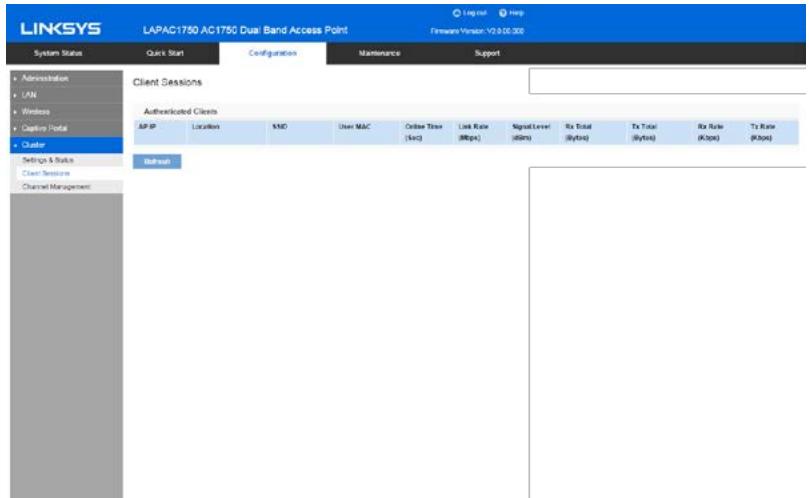Viewport: 809px width, 498px height.
Task: Click the LAPAC1750 Dual Band Access Point title
Action: [x=245, y=30]
